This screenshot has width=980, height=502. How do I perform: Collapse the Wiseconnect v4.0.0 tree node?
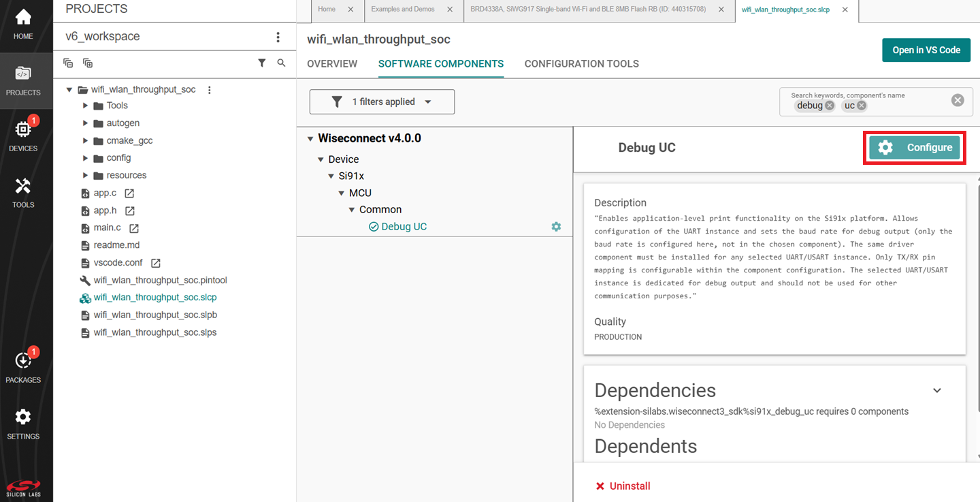[310, 138]
